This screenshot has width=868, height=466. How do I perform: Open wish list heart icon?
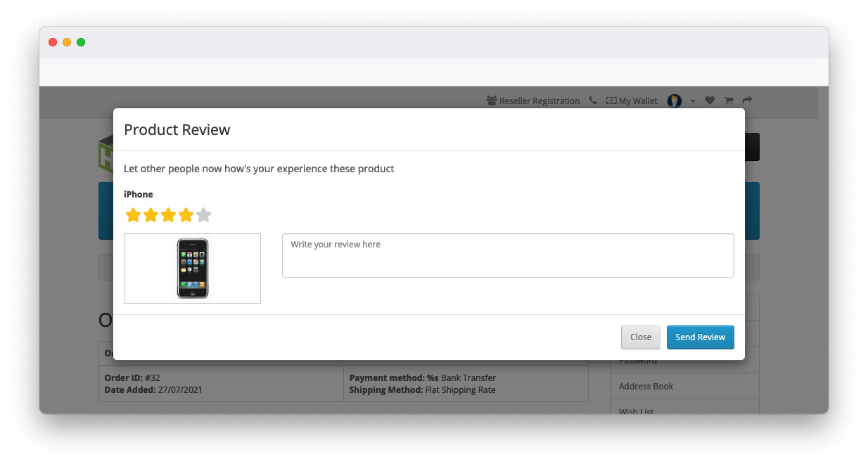[710, 101]
